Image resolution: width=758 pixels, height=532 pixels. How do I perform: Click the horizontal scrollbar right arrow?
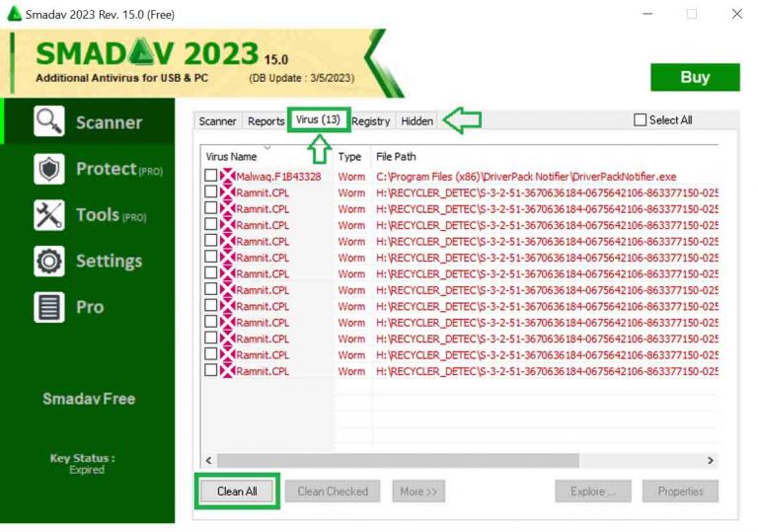pyautogui.click(x=711, y=460)
